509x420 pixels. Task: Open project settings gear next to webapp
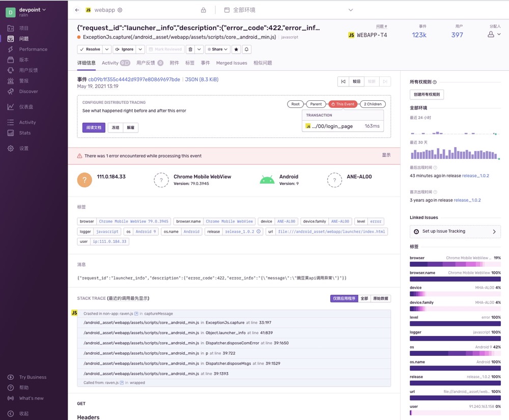point(120,10)
